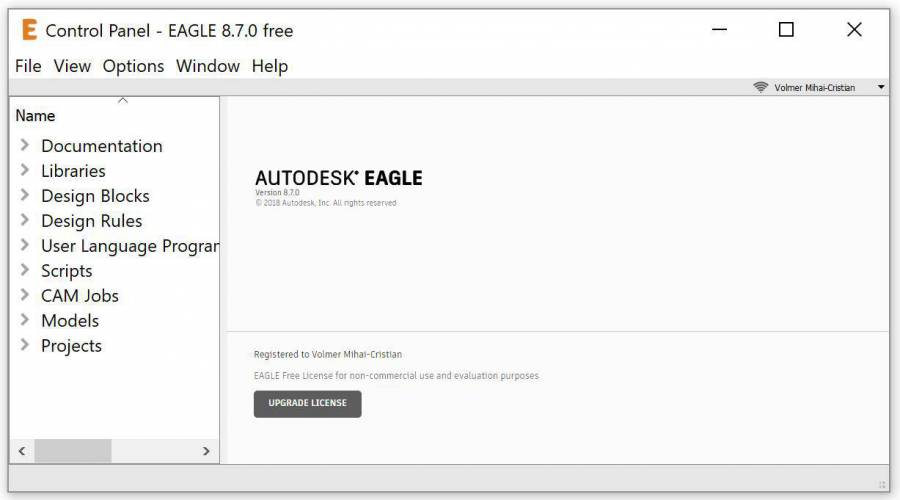The width and height of the screenshot is (900, 500).
Task: Click the horizontal scrollbar thumb
Action: click(73, 451)
